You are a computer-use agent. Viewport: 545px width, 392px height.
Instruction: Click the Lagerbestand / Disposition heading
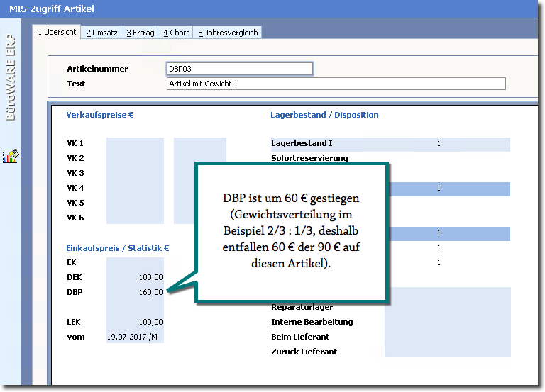(x=324, y=115)
